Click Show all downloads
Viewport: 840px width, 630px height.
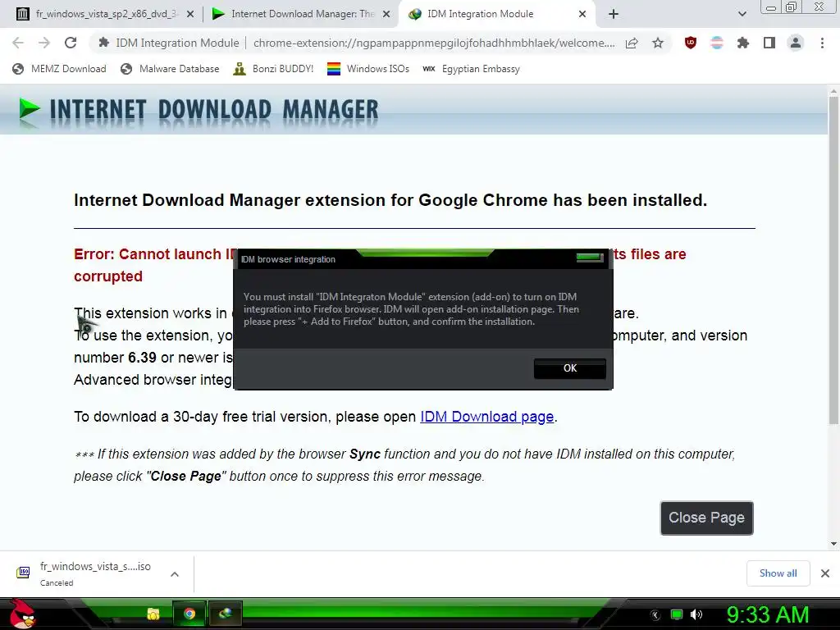[x=778, y=573]
